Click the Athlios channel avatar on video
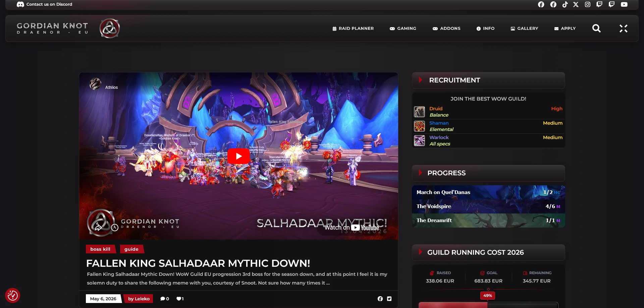Viewport: 644px width, 308px height. click(x=95, y=84)
